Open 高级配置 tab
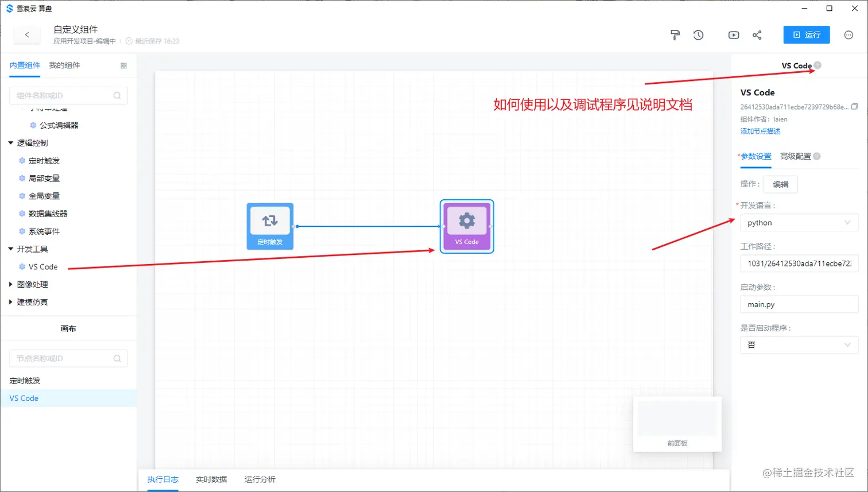Viewport: 868px width, 492px height. [795, 156]
